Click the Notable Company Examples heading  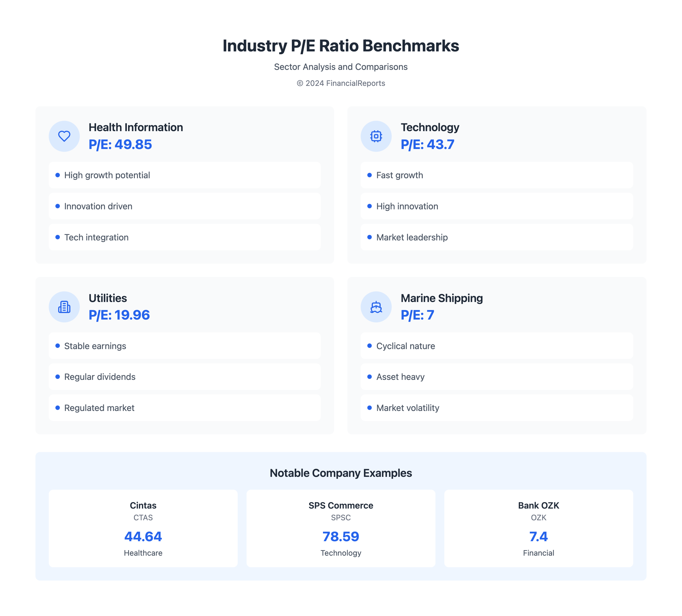point(341,473)
